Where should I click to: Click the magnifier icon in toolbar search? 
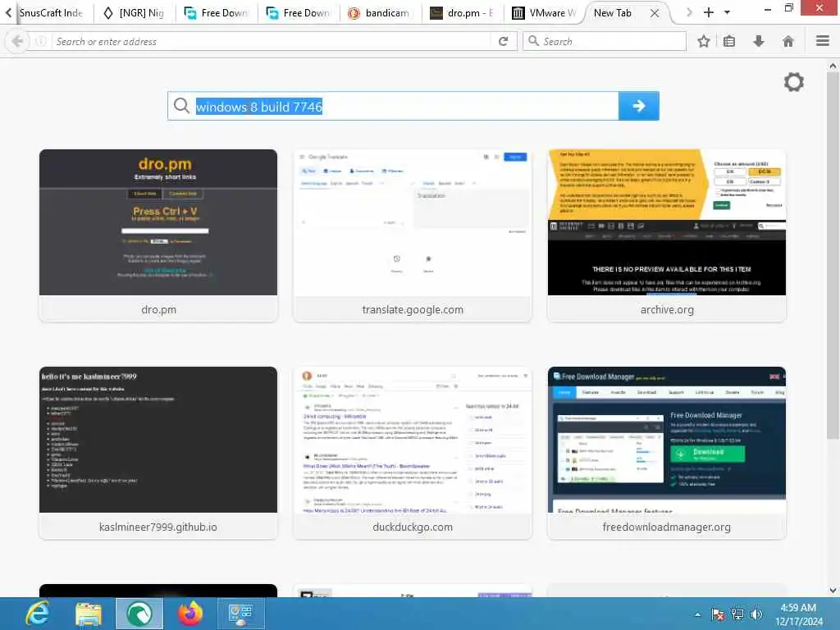(533, 41)
